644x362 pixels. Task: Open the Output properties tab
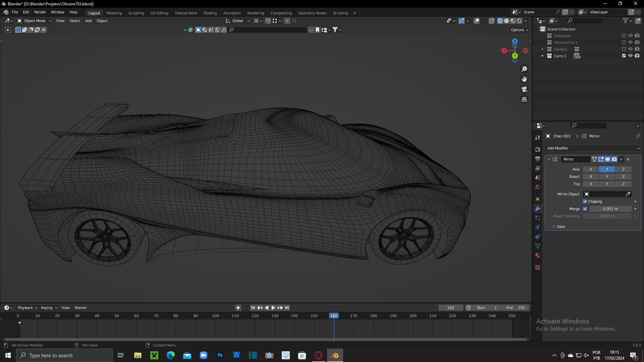[x=538, y=159]
